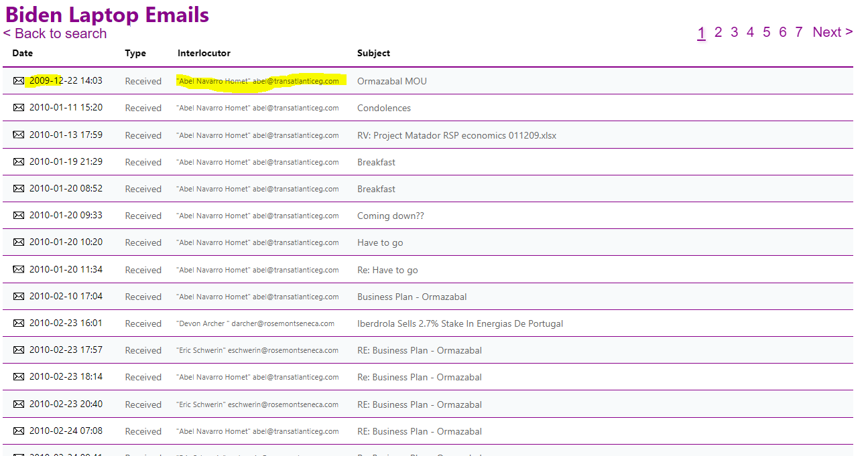The height and width of the screenshot is (456, 868).
Task: Go to page 3 of results
Action: click(x=734, y=32)
